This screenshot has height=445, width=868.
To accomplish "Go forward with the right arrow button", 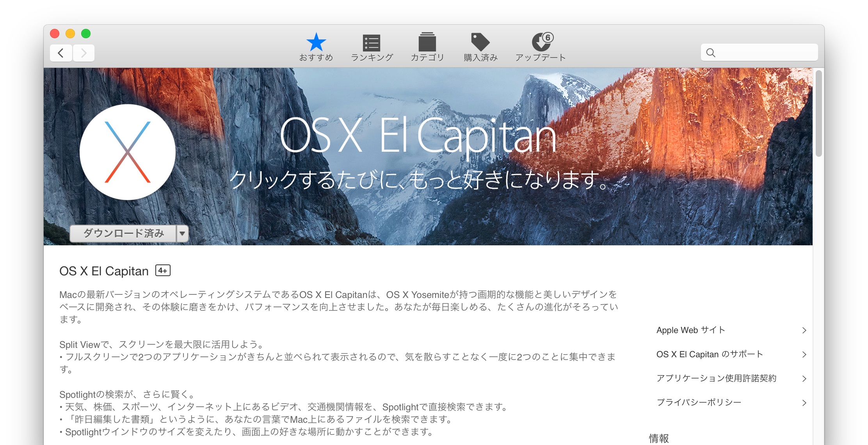I will tap(84, 53).
